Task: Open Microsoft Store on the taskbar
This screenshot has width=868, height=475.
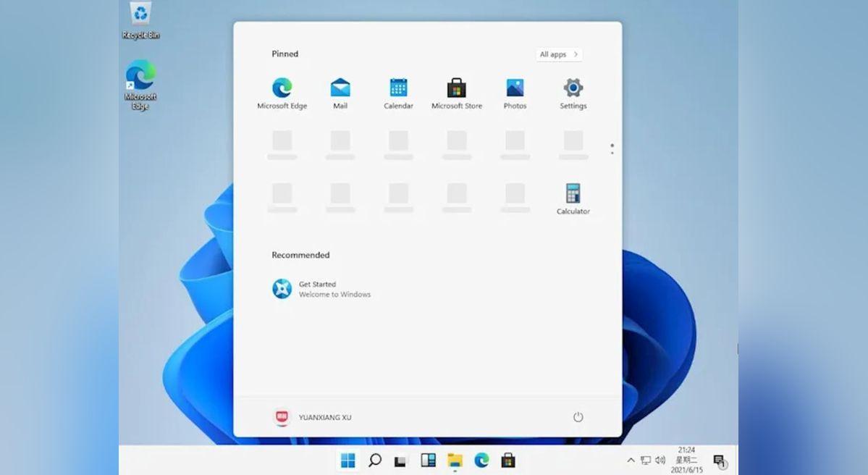Action: pyautogui.click(x=508, y=460)
